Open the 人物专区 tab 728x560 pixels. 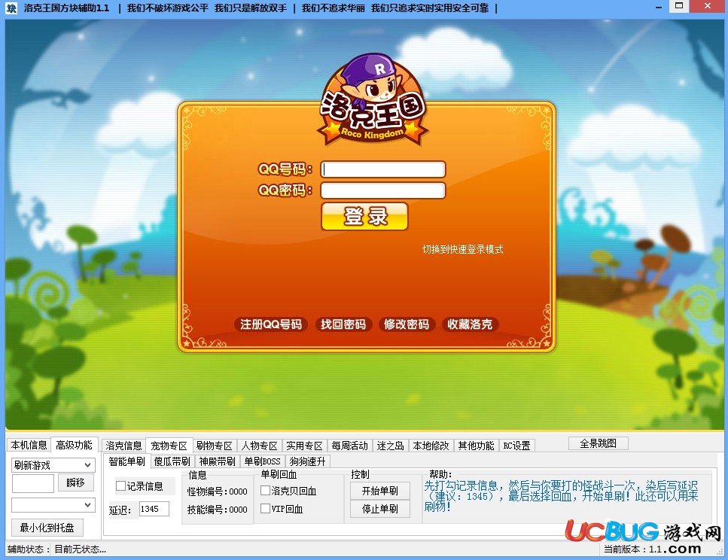tap(259, 446)
